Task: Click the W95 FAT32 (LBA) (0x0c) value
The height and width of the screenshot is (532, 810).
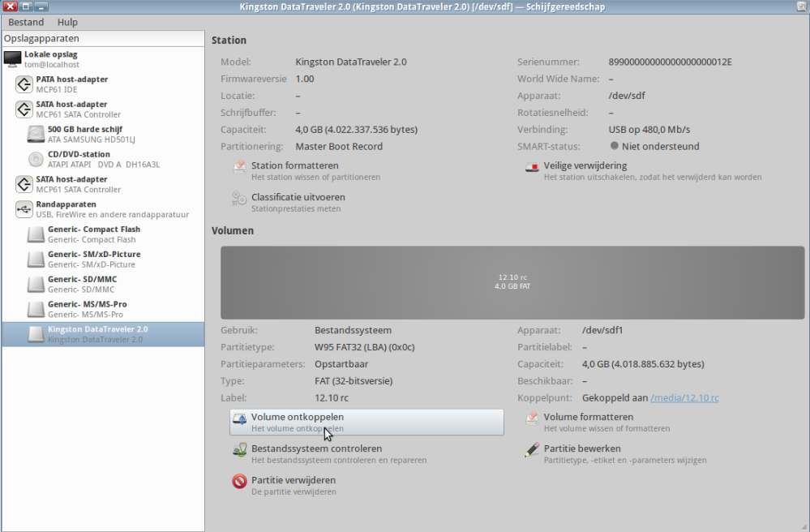Action: (x=365, y=347)
